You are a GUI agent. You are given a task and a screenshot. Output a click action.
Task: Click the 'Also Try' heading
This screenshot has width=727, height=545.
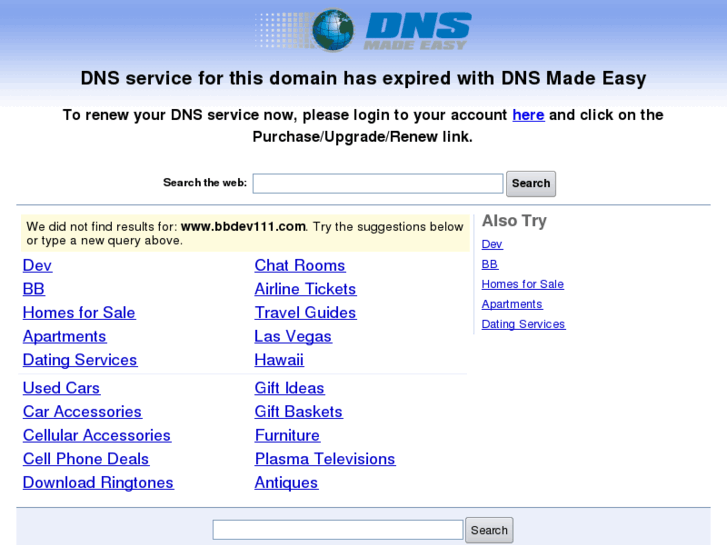[514, 220]
